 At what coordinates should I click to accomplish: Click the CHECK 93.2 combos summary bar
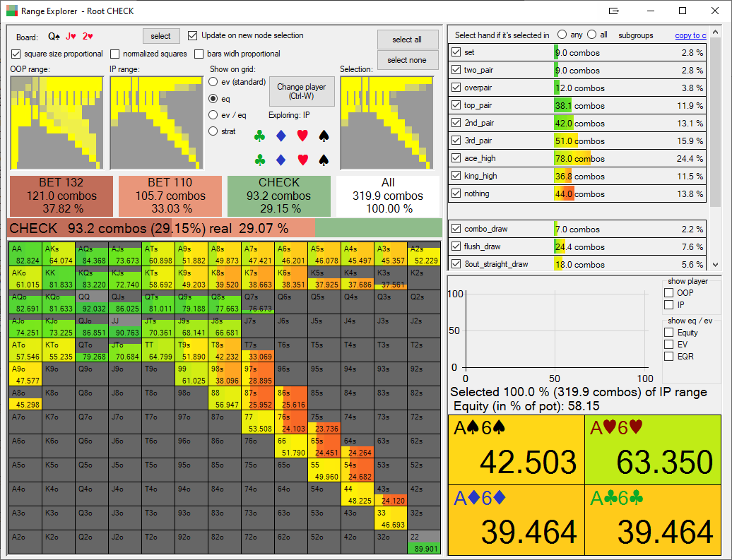click(x=225, y=229)
